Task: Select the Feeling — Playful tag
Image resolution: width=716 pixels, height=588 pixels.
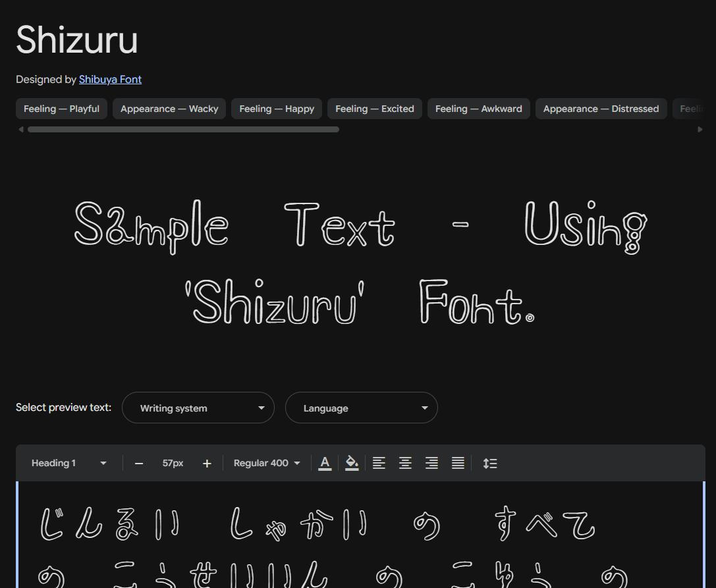Action: click(62, 109)
